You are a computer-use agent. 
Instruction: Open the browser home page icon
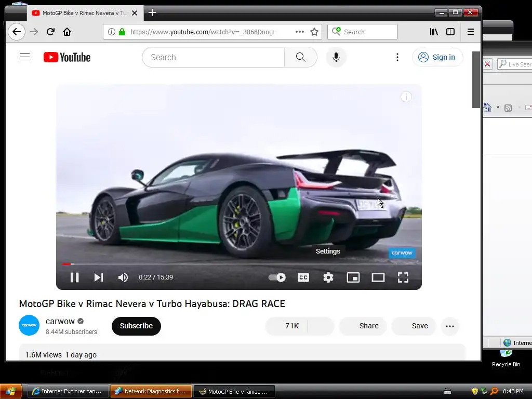click(67, 32)
